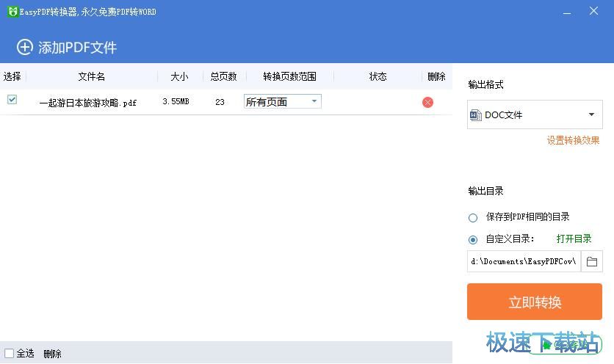
Task: Uncheck the 一起游日本旅游攻略.pdf row checkbox
Action: (x=12, y=99)
